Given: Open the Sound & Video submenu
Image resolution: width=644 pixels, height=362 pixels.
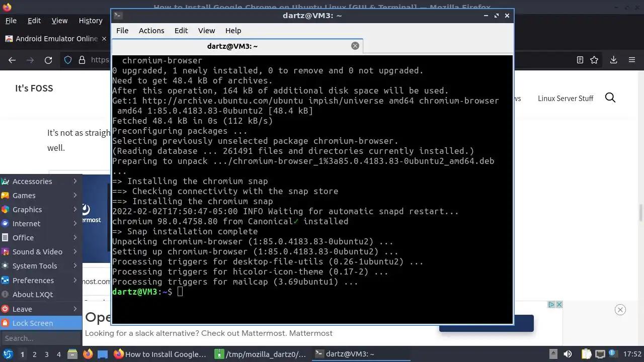Looking at the screenshot, I should pyautogui.click(x=41, y=251).
